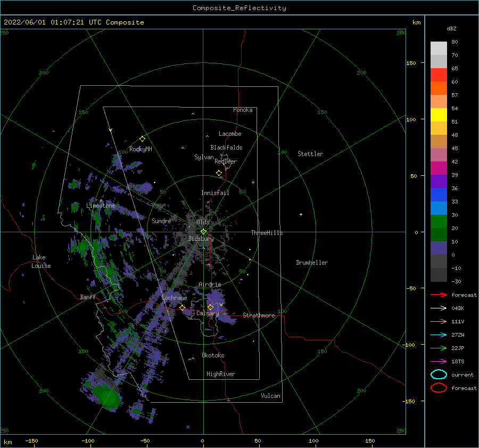Click the Banff label
479x448 pixels.
tap(88, 297)
